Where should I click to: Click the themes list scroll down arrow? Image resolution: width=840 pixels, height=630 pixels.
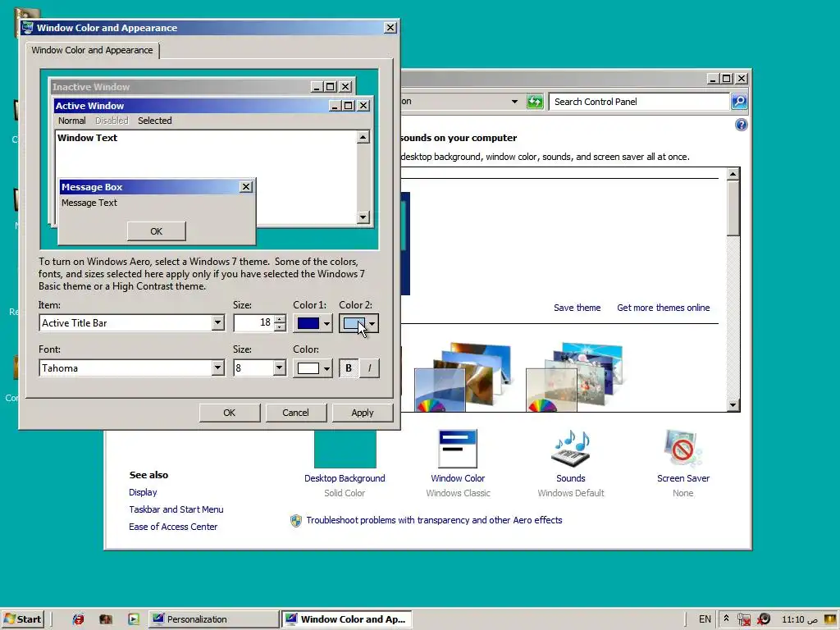733,405
